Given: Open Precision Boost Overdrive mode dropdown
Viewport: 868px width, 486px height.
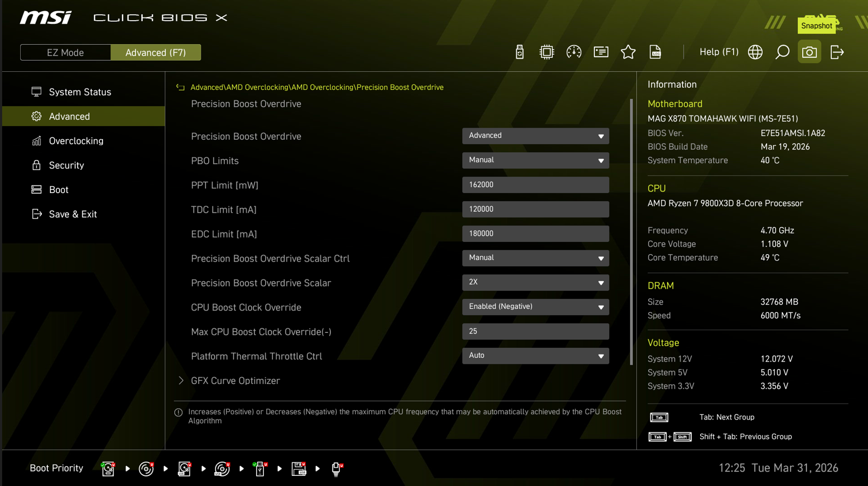Looking at the screenshot, I should click(x=535, y=136).
